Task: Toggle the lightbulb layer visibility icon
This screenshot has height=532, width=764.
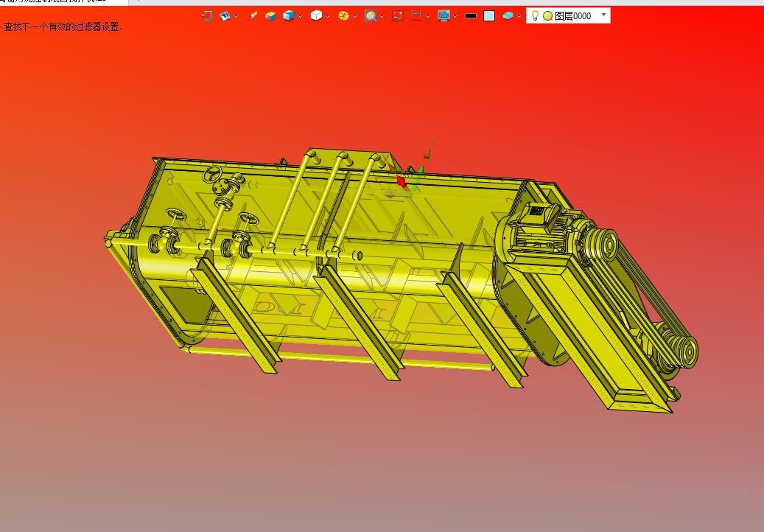Action: (x=535, y=15)
